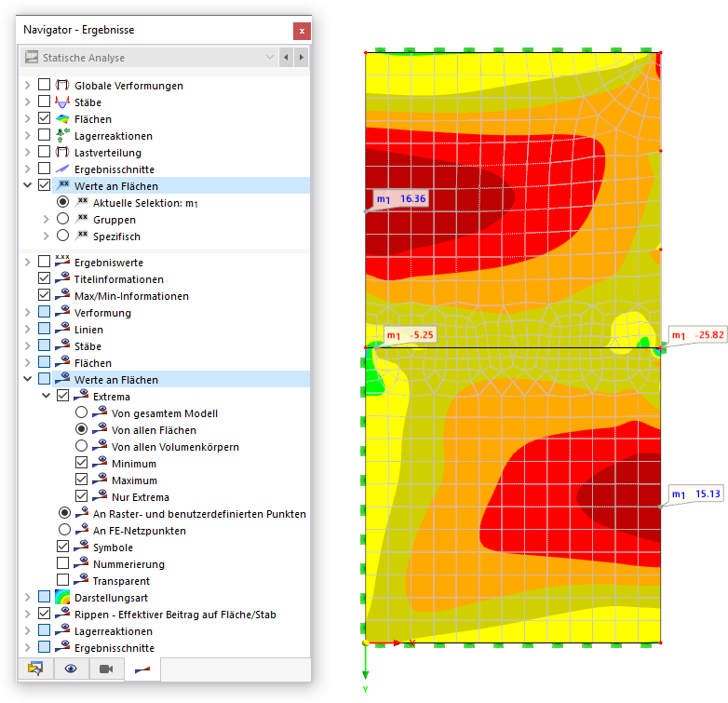Select the Gruppen radio button
This screenshot has height=703, width=728.
[62, 219]
